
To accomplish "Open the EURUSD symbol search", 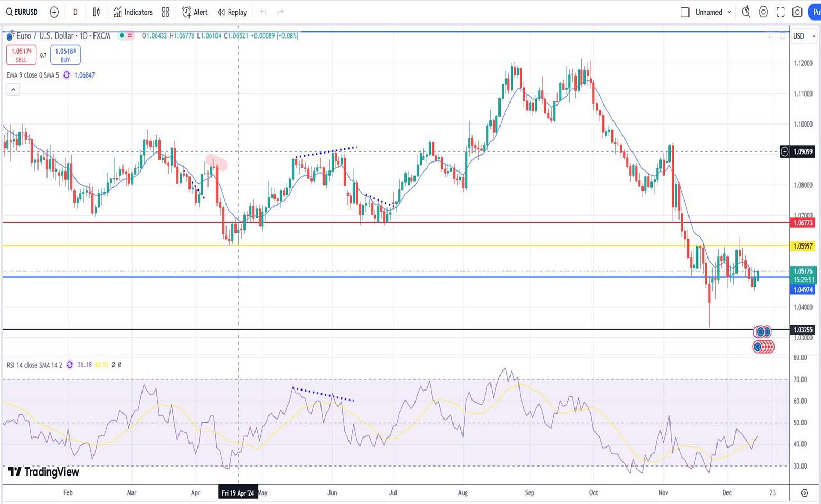I will 22,12.
